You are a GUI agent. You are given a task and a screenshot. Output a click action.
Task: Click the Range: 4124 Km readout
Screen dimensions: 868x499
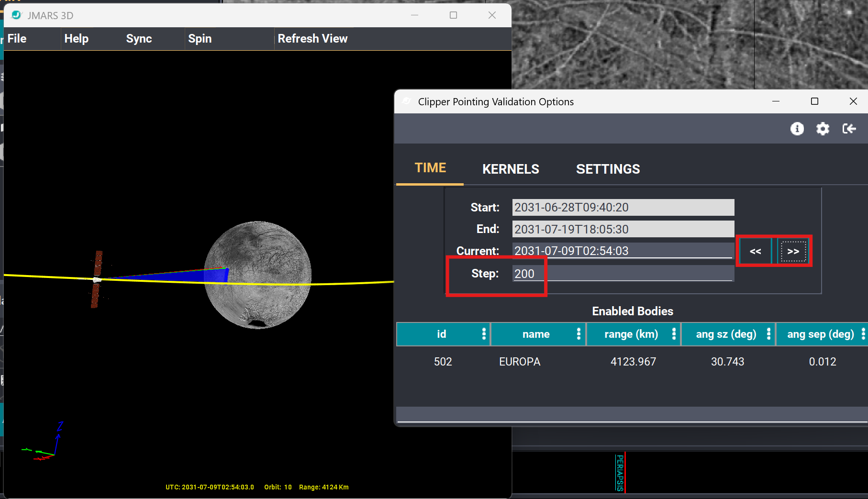tap(324, 487)
